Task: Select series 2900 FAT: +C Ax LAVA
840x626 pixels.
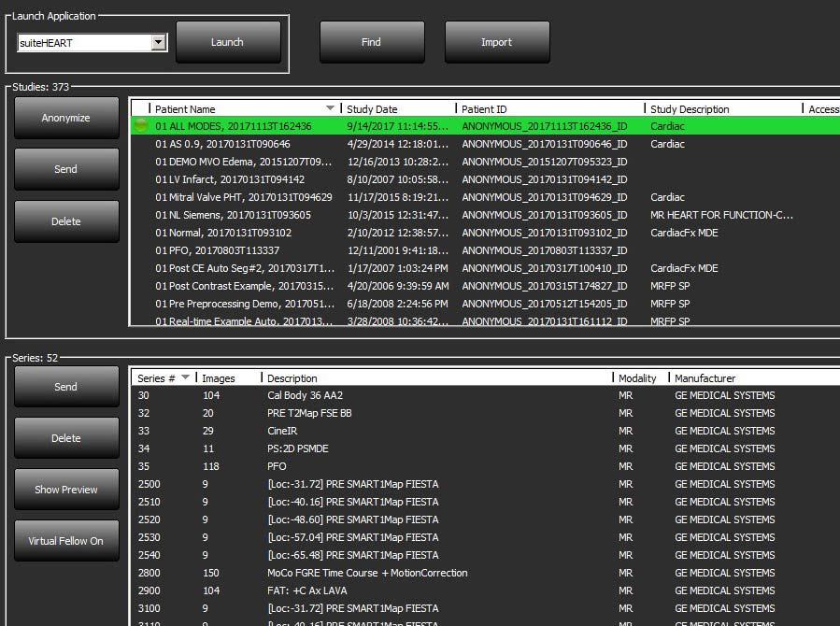Action: [485, 590]
